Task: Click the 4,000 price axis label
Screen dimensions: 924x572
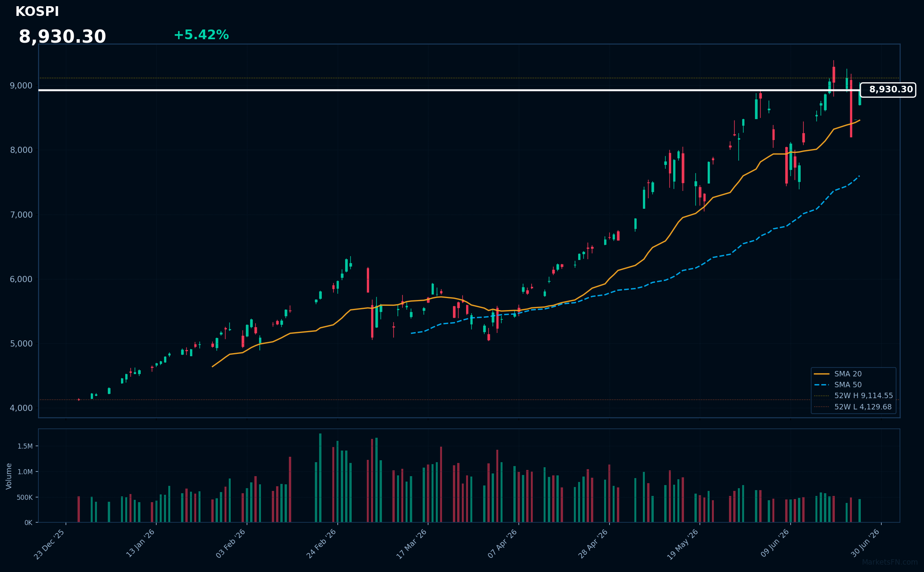Action: pos(21,408)
